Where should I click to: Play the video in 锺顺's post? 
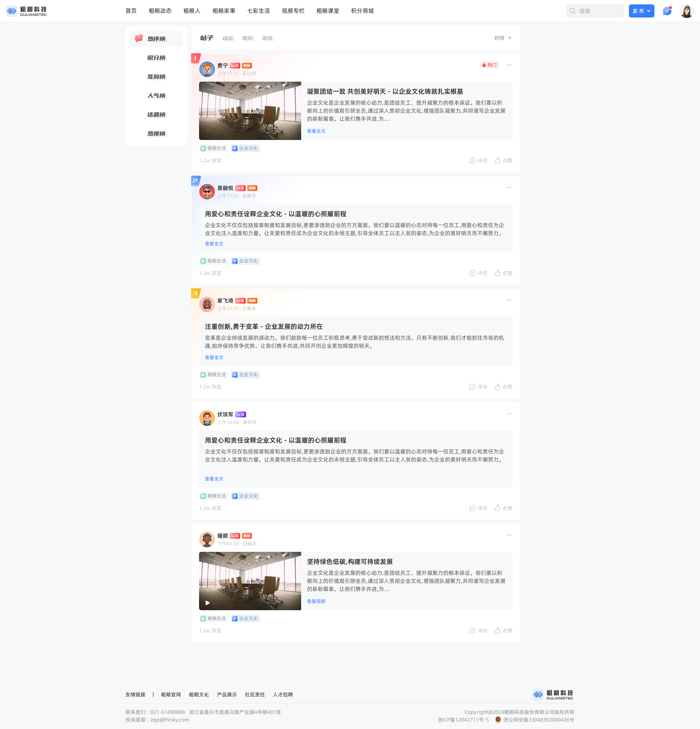point(208,603)
